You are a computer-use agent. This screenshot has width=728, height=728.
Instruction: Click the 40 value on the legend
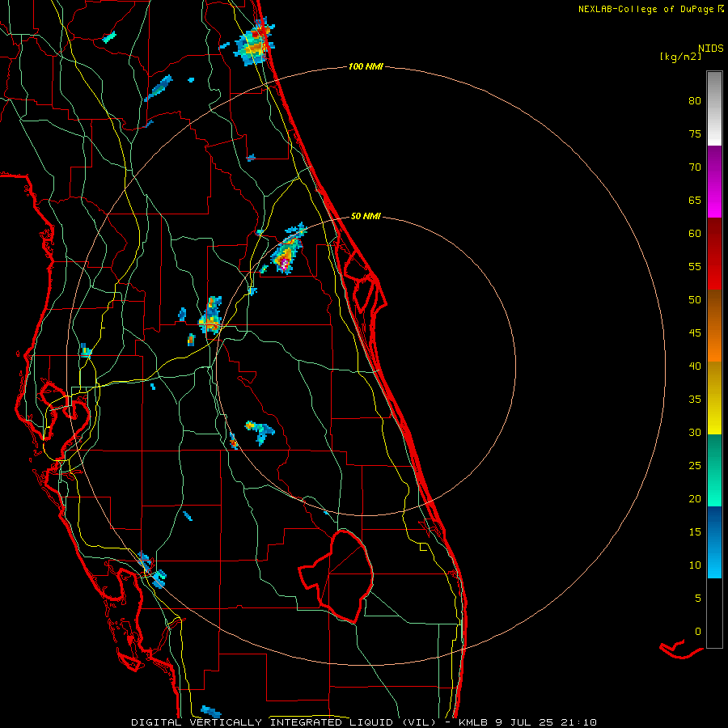[x=695, y=366]
